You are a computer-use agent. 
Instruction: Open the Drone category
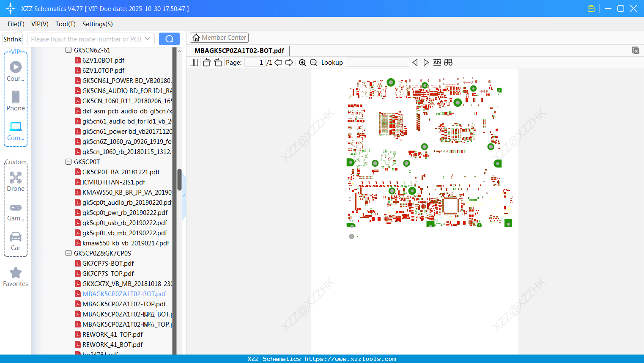pos(16,181)
